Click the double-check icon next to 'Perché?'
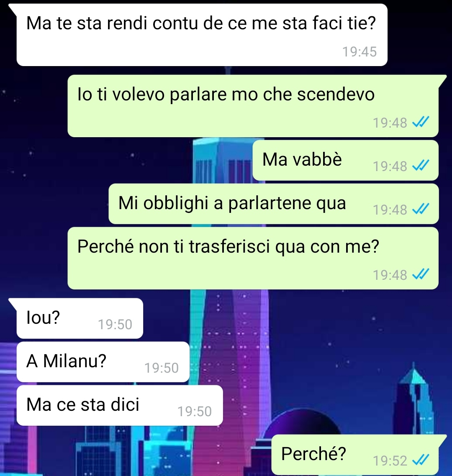 pos(421,460)
